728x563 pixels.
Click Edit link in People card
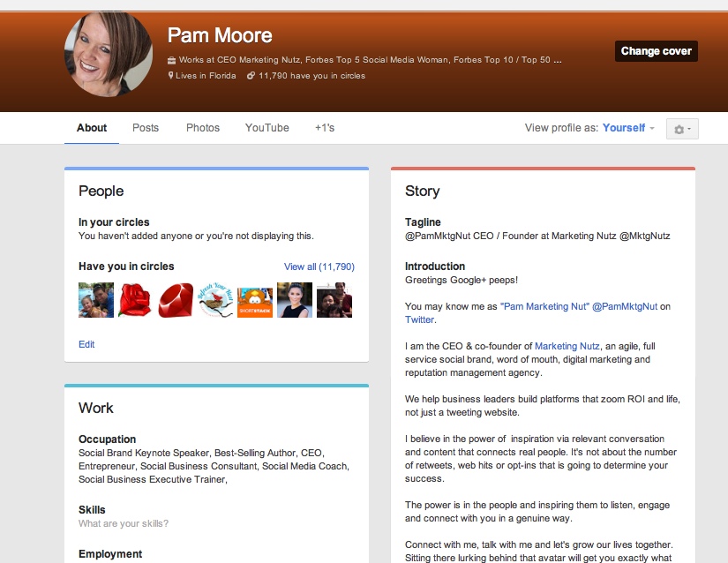(86, 344)
